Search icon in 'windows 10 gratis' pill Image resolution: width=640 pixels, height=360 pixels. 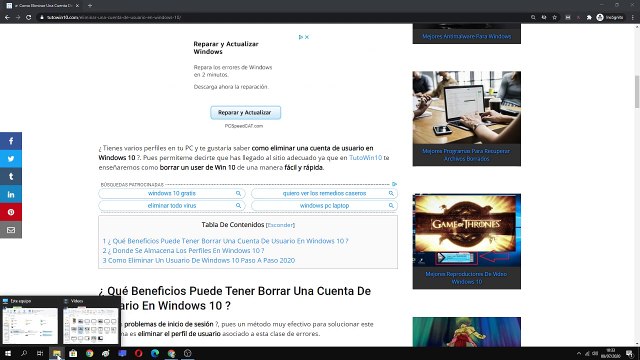pyautogui.click(x=238, y=193)
